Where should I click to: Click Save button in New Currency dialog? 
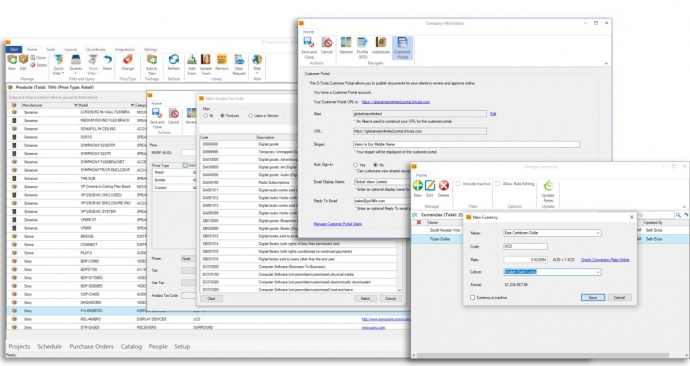tap(593, 297)
